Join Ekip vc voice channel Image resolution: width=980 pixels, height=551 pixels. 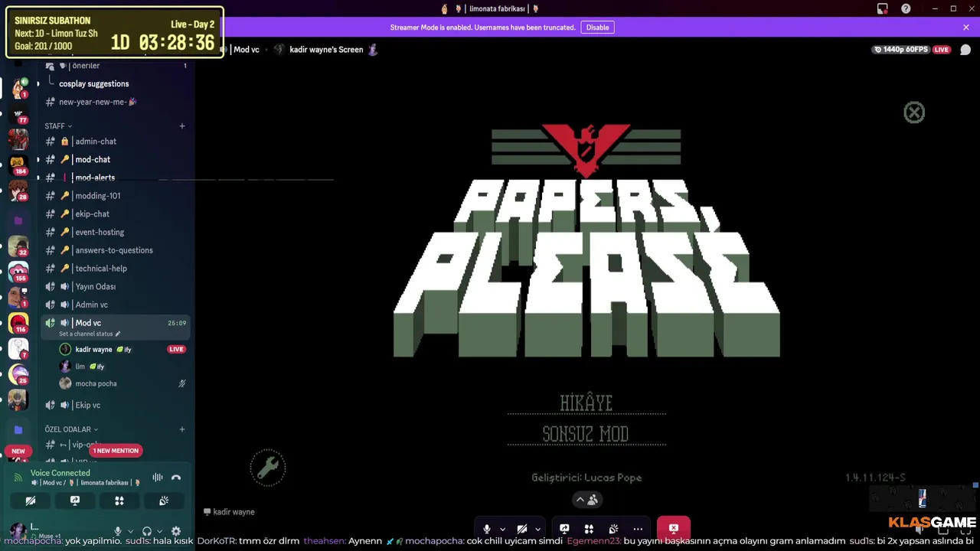pyautogui.click(x=115, y=406)
